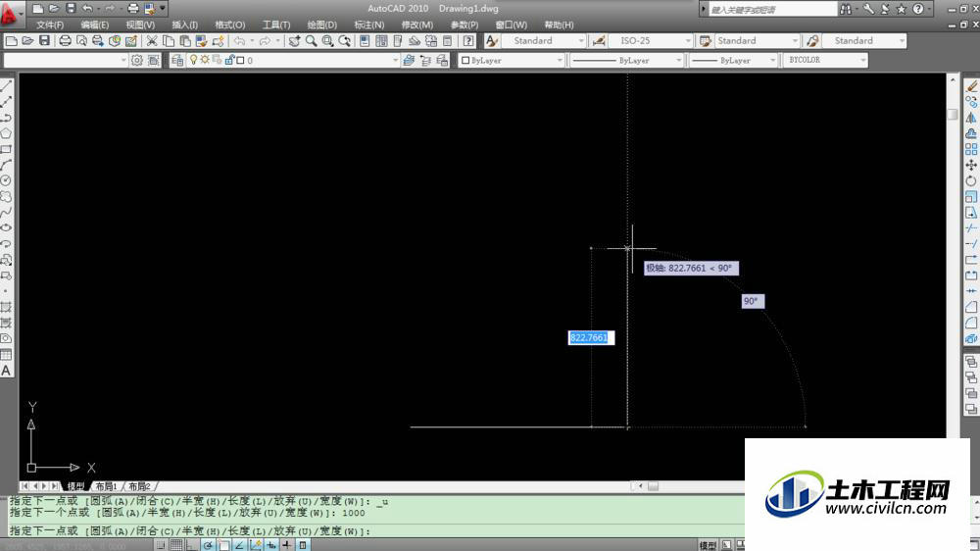Image resolution: width=980 pixels, height=551 pixels.
Task: Click the Open file icon
Action: click(x=27, y=40)
